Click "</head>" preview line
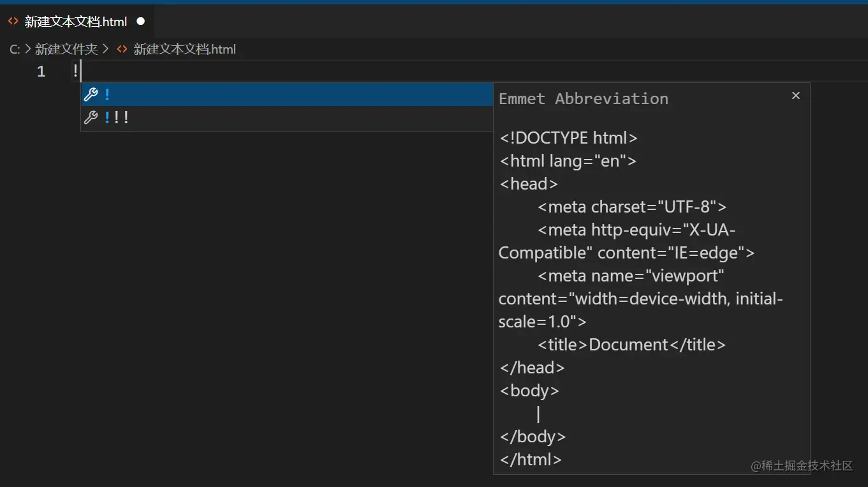The height and width of the screenshot is (487, 868). point(532,368)
